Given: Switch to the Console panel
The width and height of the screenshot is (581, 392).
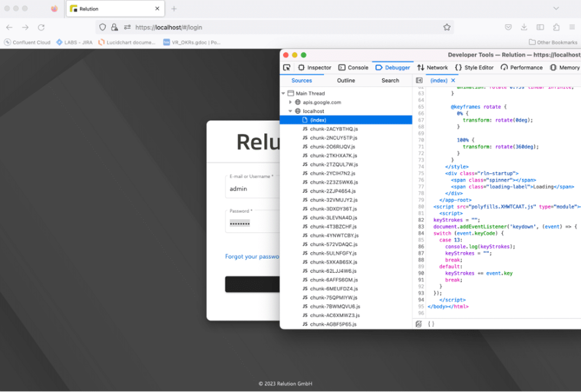Looking at the screenshot, I should (353, 67).
